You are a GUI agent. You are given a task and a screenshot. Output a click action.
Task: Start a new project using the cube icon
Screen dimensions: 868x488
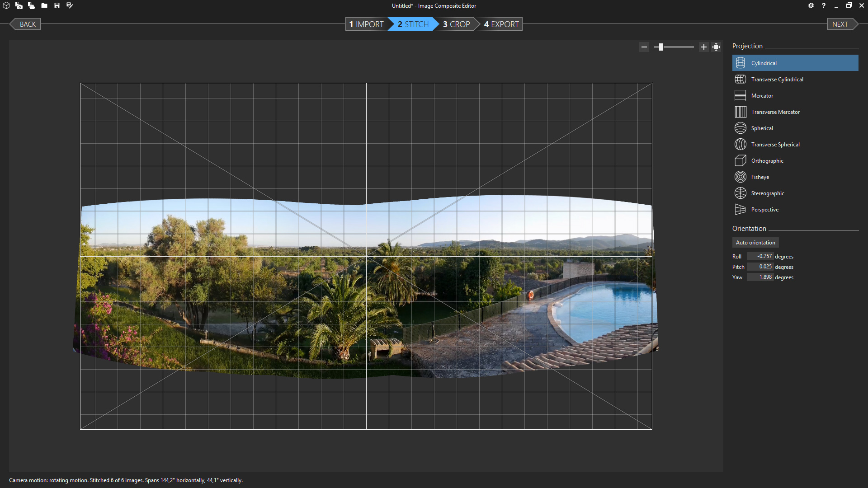[x=6, y=5]
